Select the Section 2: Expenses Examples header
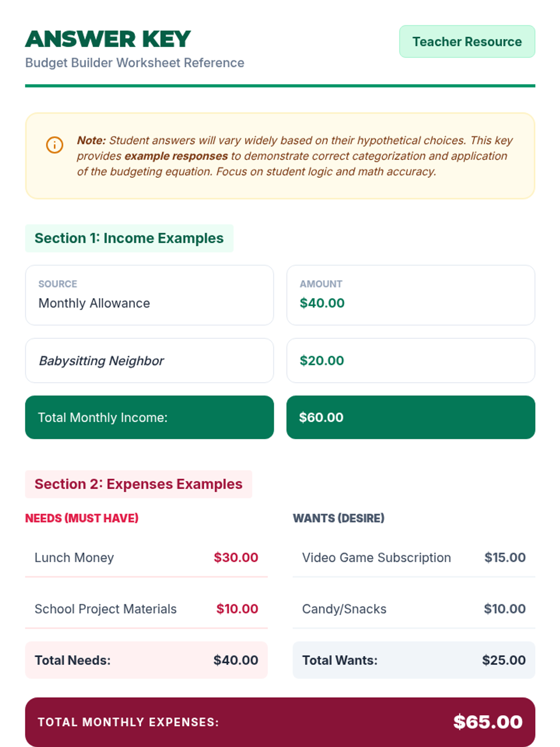 tap(138, 484)
